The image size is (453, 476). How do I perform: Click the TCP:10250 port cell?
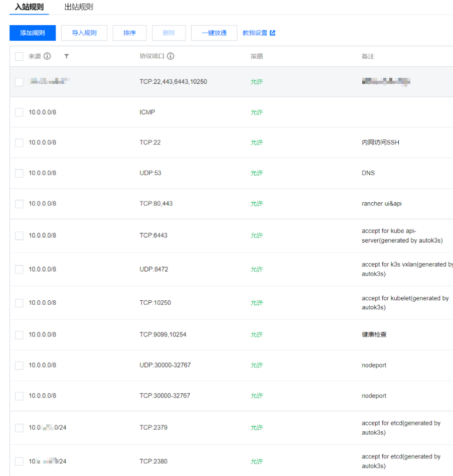155,303
